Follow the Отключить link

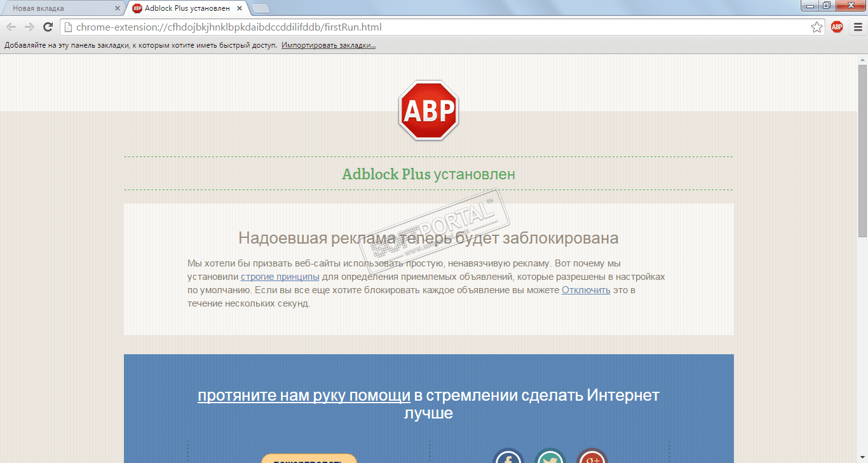(x=586, y=290)
